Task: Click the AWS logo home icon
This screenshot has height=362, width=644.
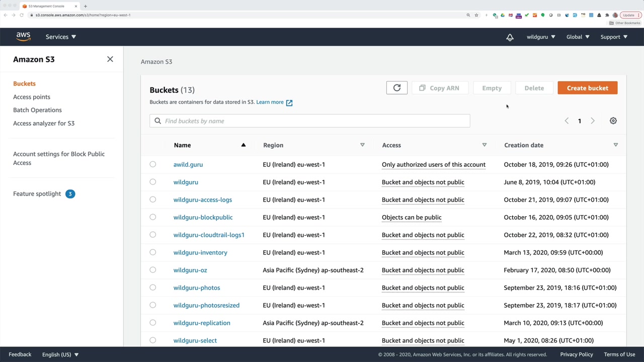Action: [x=23, y=37]
